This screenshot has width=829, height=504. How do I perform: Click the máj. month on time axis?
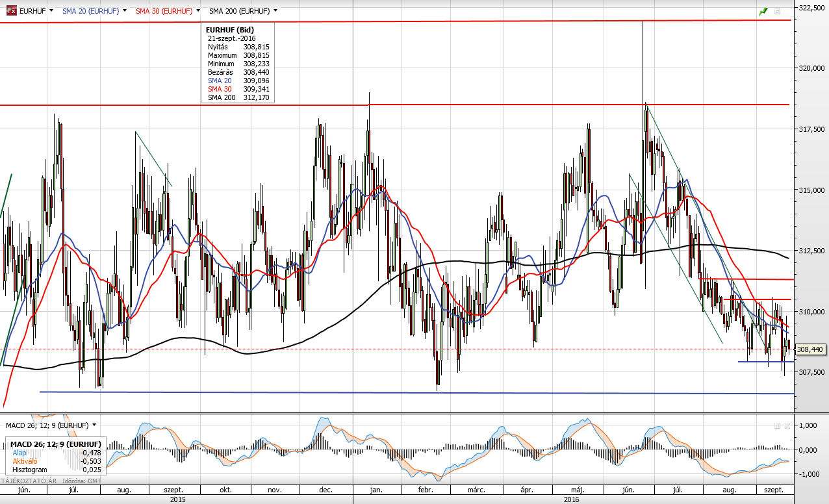coord(578,490)
